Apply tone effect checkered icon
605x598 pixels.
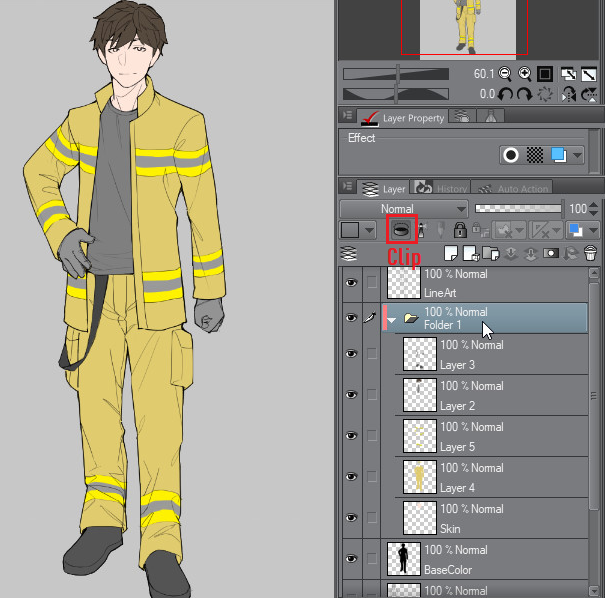[x=534, y=156]
